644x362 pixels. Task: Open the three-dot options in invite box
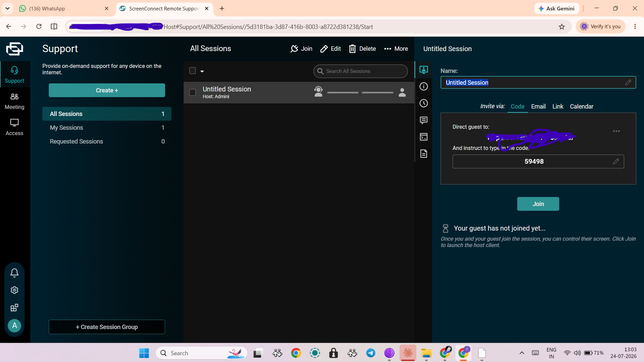point(616,131)
